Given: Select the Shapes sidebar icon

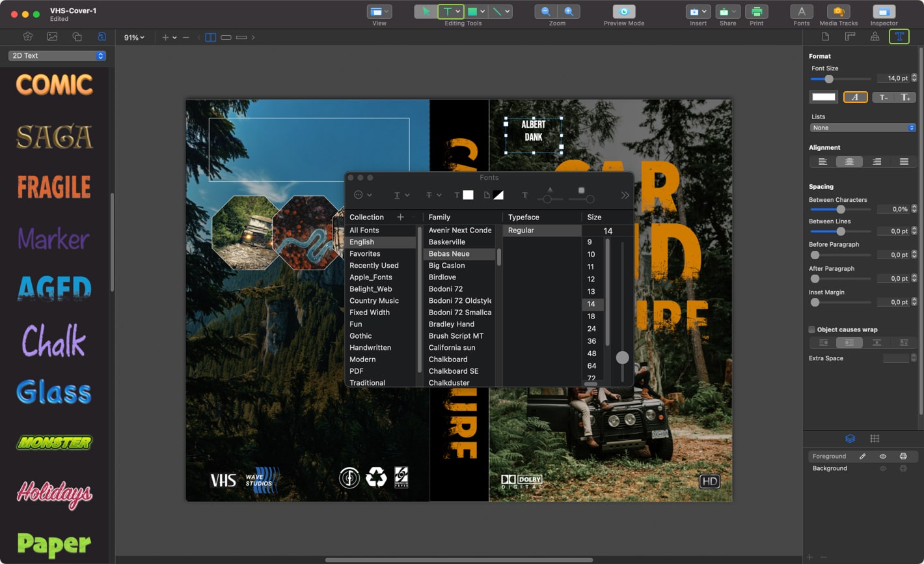Looking at the screenshot, I should (76, 36).
